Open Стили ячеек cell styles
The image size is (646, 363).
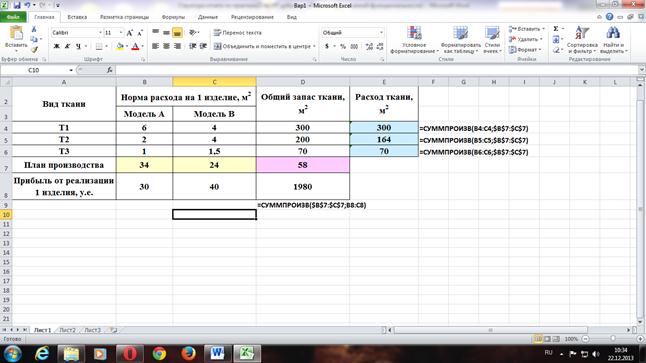click(x=492, y=40)
